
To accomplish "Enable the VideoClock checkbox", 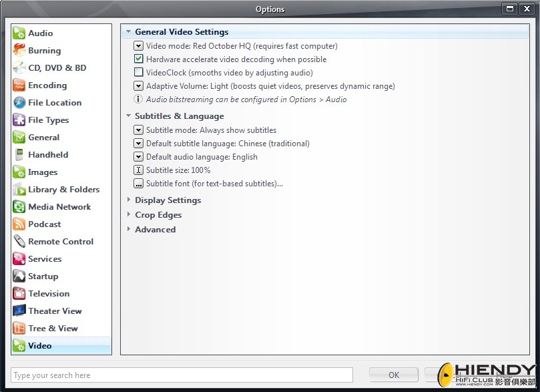I will pos(138,72).
